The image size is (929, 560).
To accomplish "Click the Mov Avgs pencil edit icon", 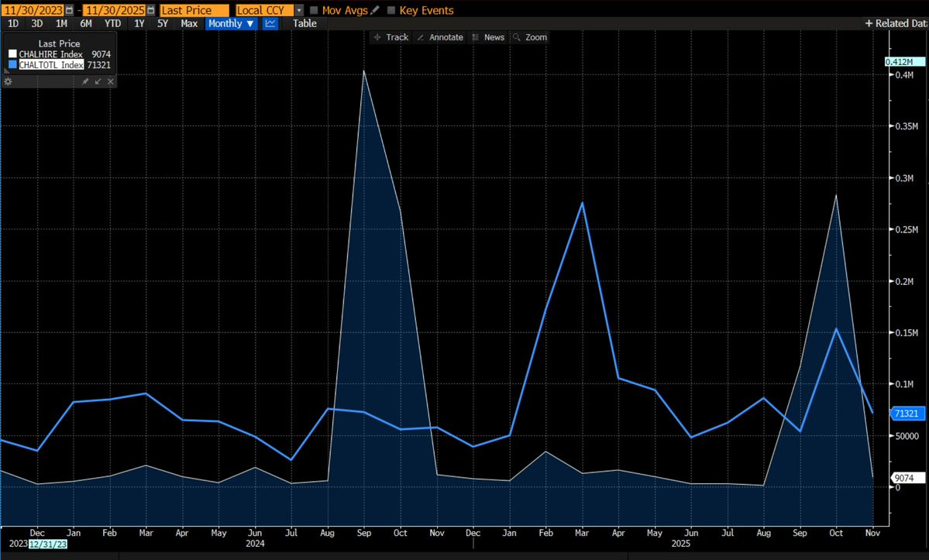I will tap(376, 11).
